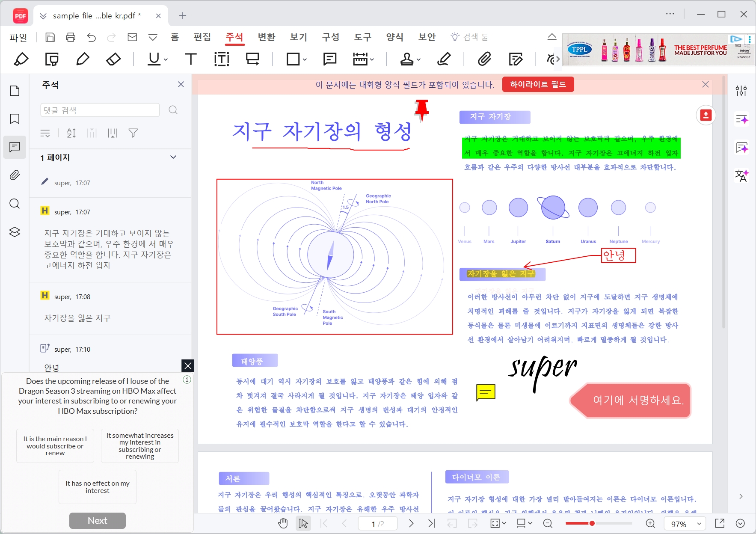
Task: Switch to the 변환 tab
Action: 266,37
